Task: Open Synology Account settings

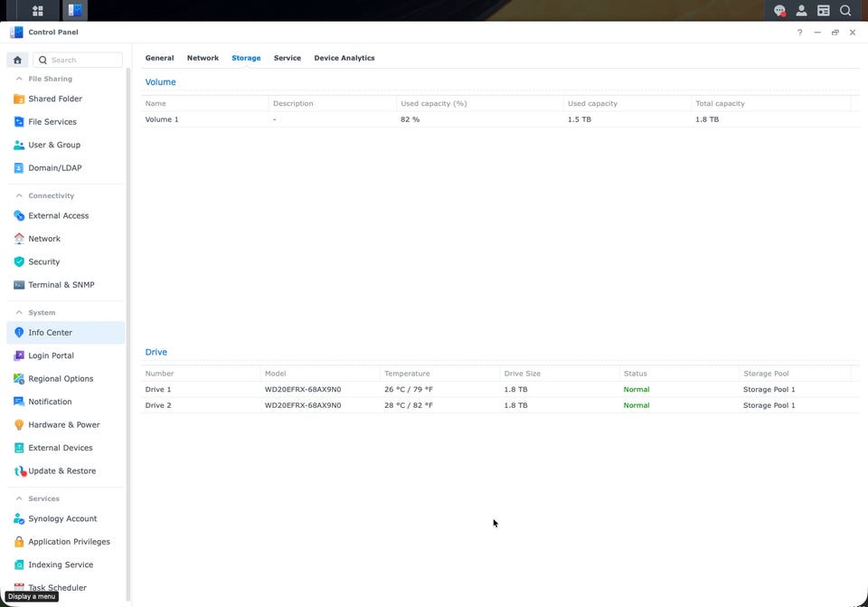Action: 65,518
